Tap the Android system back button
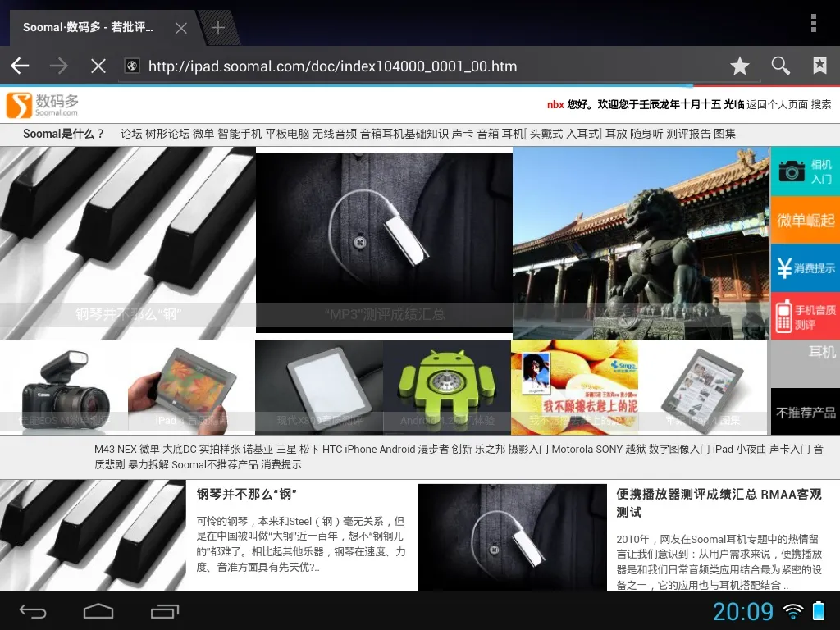Screen dimensions: 840x630 pos(33,610)
